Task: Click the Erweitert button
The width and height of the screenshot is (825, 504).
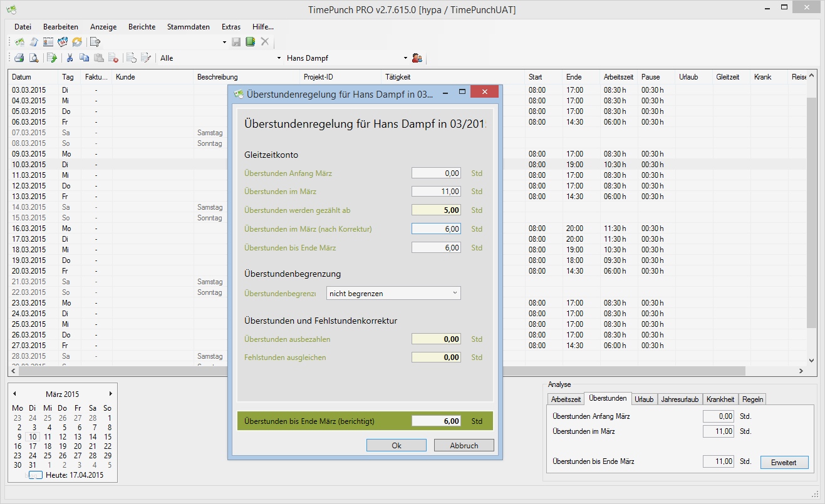Action: tap(784, 462)
